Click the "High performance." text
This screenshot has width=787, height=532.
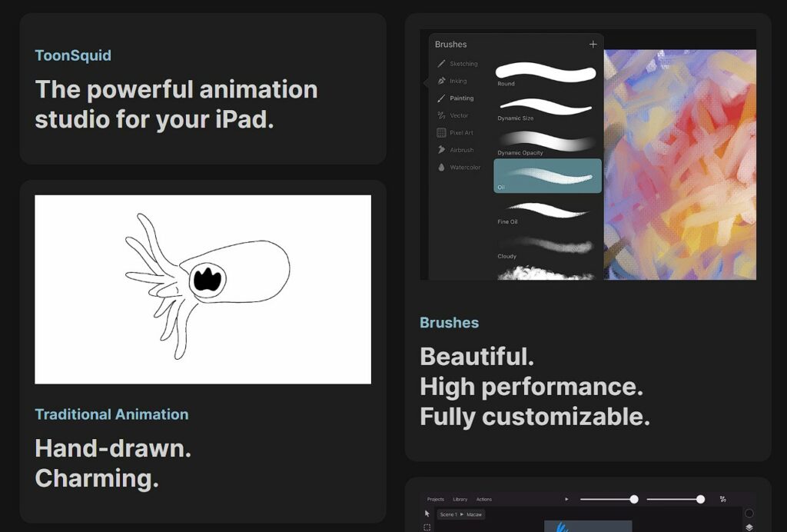pyautogui.click(x=532, y=387)
